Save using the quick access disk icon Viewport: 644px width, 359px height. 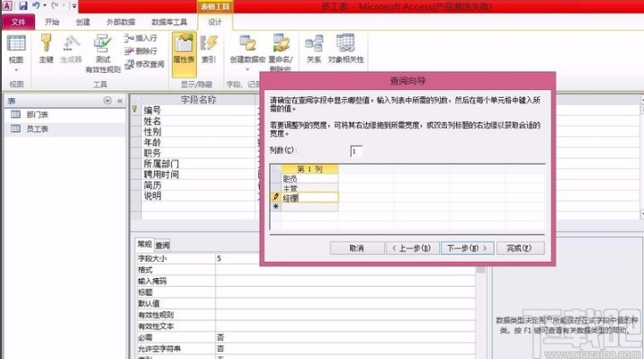(x=22, y=5)
